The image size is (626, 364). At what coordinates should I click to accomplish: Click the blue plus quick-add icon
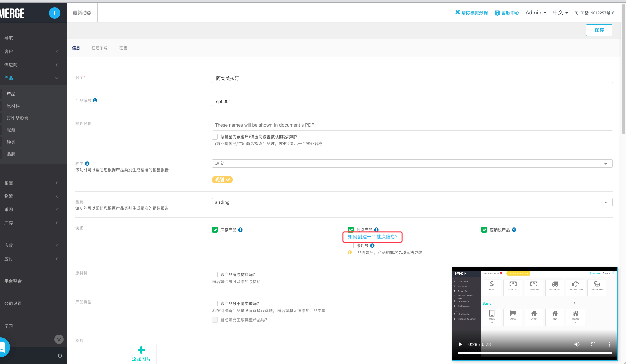click(55, 13)
